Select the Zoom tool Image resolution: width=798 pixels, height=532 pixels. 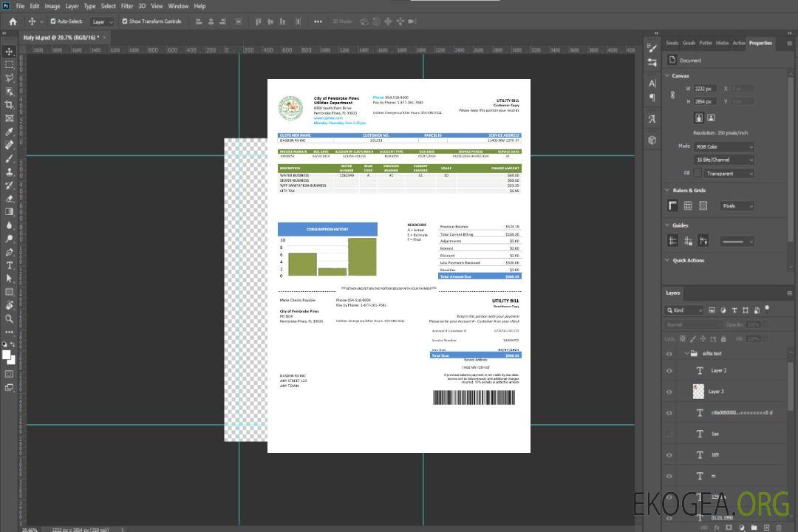click(x=10, y=318)
